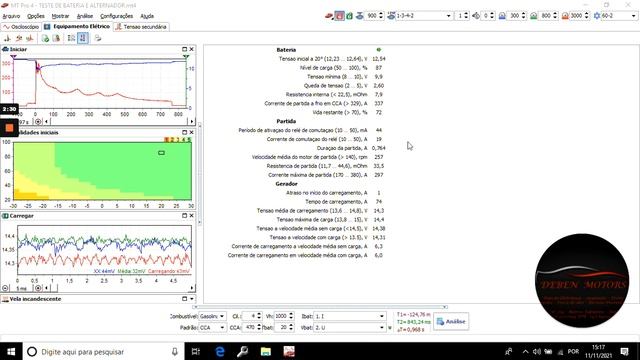The image size is (640, 360).
Task: Click the blue gauge icon before 300
Action: click(502, 16)
